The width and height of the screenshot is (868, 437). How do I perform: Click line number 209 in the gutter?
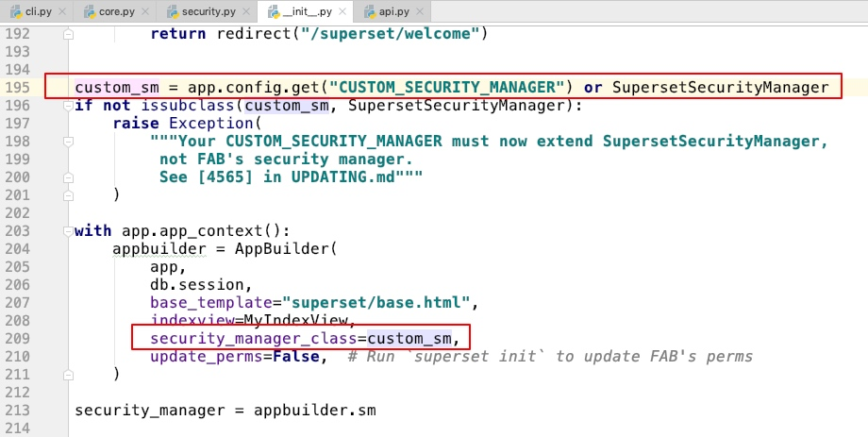(17, 339)
